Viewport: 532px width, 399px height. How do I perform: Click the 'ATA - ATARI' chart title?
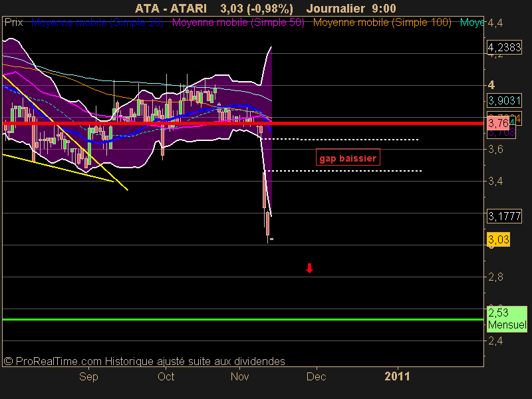click(x=171, y=9)
